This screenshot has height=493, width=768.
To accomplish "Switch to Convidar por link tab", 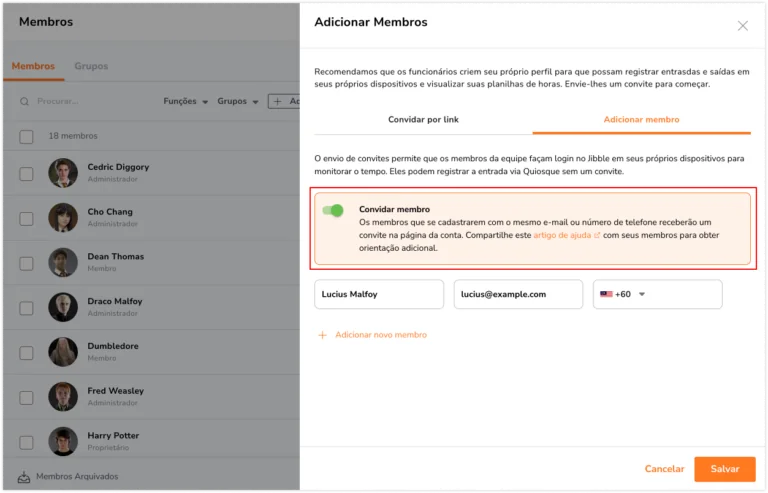I will (x=423, y=119).
